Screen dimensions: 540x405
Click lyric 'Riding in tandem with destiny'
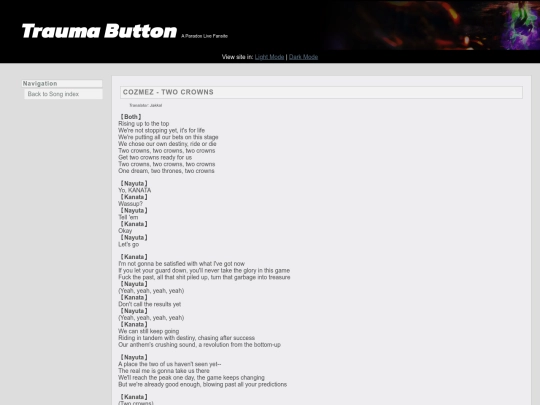click(187, 338)
